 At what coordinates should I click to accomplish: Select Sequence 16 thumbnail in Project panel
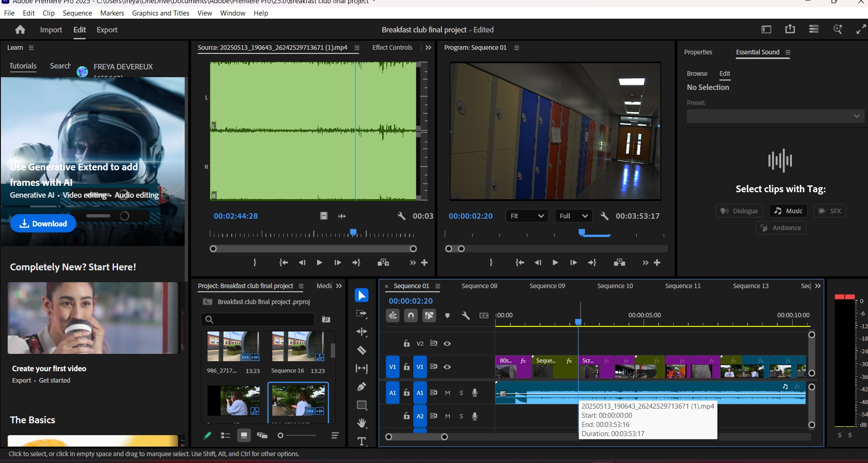(298, 347)
